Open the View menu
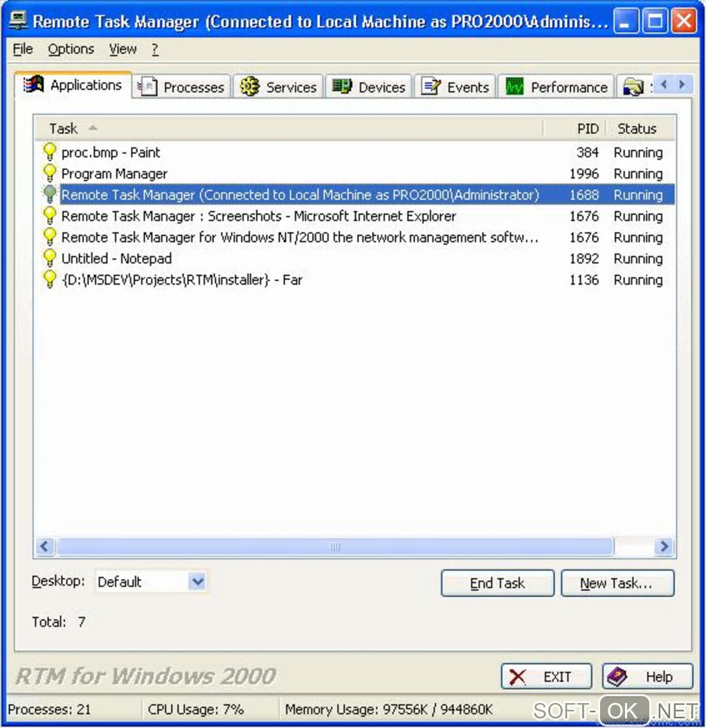 123,48
